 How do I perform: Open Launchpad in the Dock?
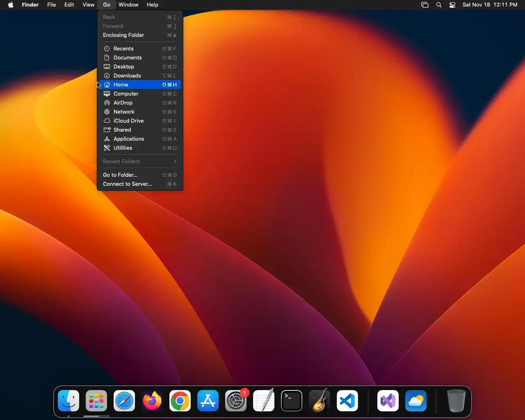point(96,401)
